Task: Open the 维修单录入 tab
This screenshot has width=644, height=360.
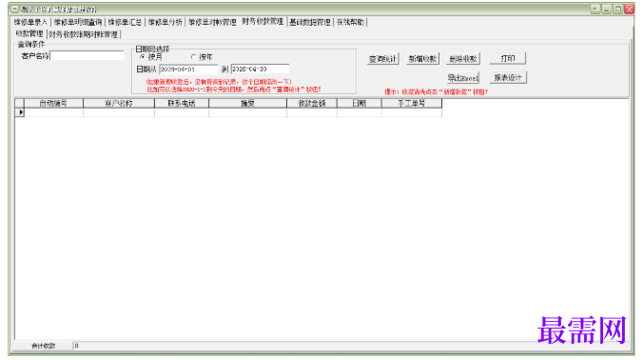Action: pos(30,22)
